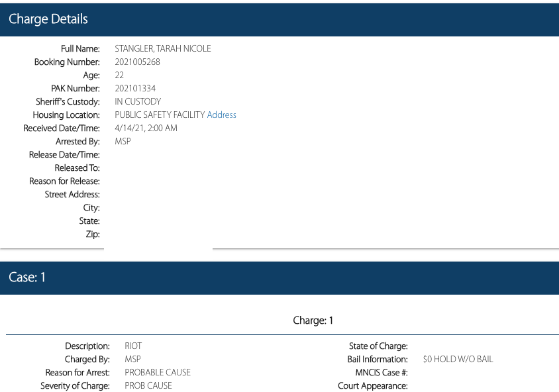Select the Charge: 1 heading
Viewport: 559px width, 392px height.
click(313, 320)
